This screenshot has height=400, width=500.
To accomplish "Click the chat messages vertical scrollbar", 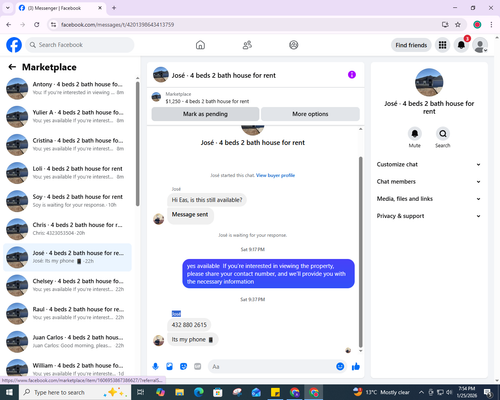I will [360, 252].
